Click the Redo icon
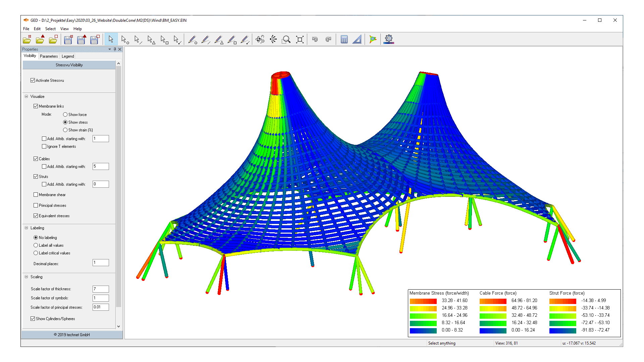 tap(328, 39)
